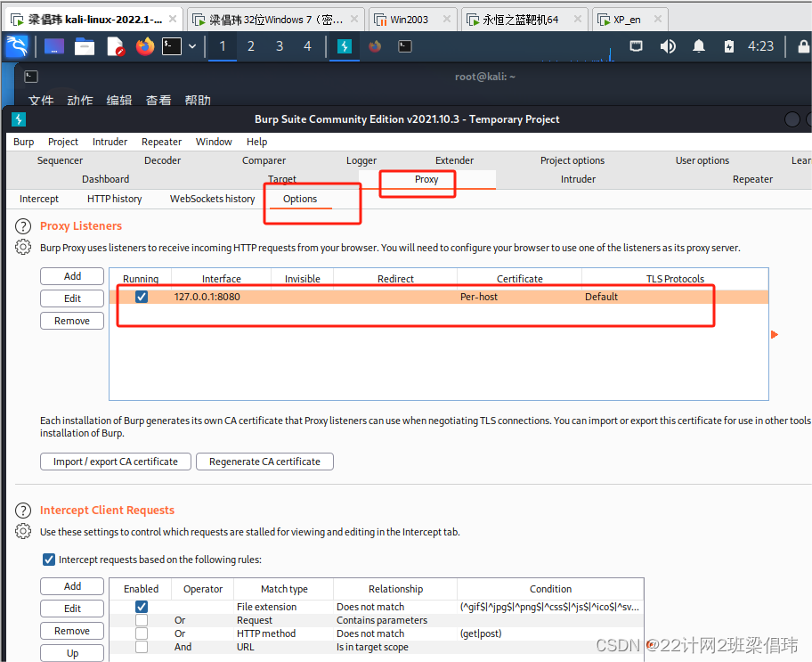
Task: Switch to the Logger tab
Action: [361, 160]
